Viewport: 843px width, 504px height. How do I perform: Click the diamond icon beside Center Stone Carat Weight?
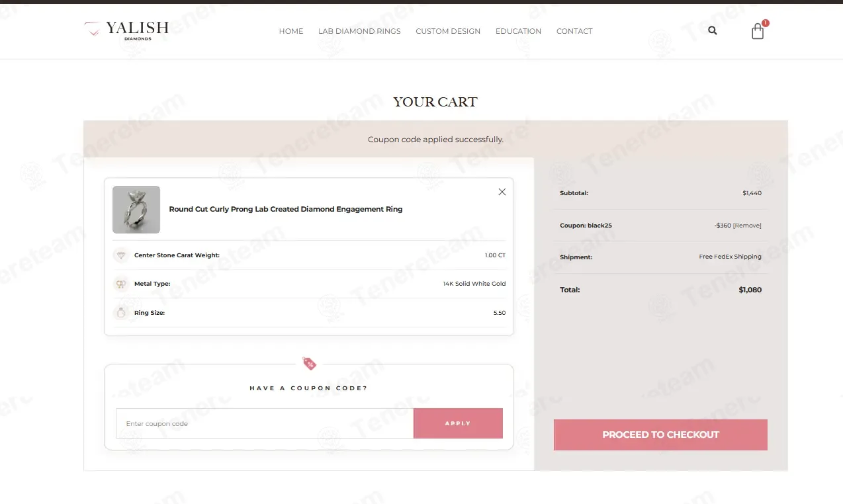click(x=120, y=255)
